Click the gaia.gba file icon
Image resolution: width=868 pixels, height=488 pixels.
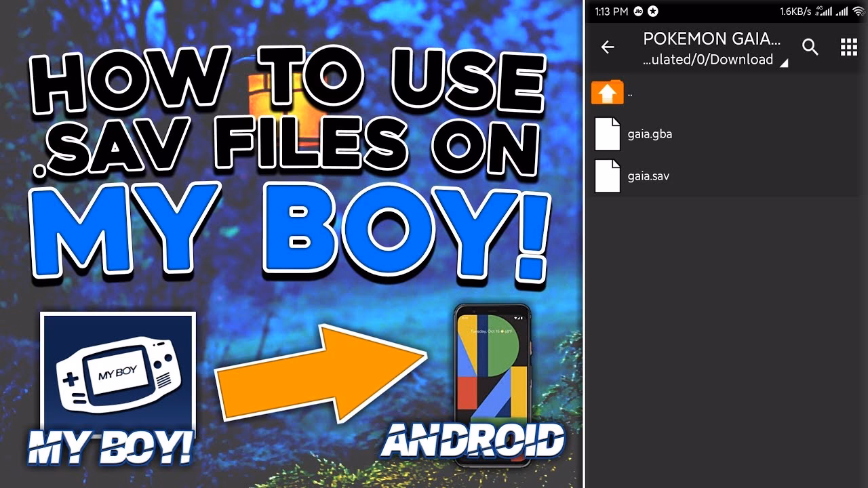pos(607,134)
